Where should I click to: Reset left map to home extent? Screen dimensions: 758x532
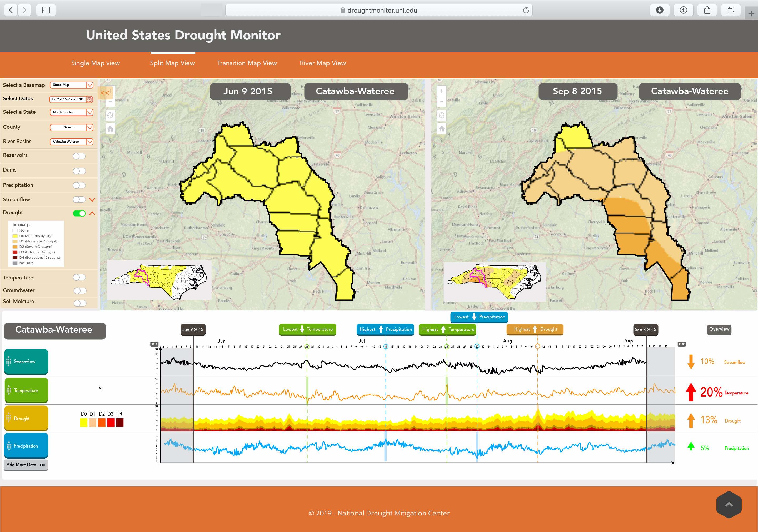[x=110, y=129]
